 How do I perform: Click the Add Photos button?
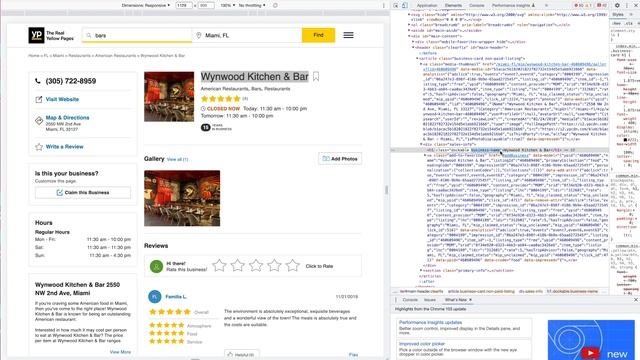click(x=340, y=158)
